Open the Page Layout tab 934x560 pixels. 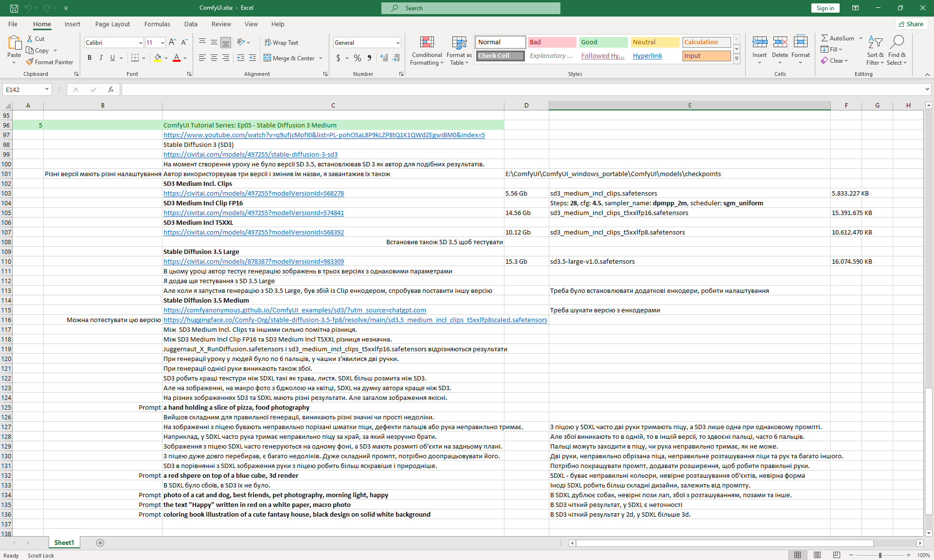112,24
